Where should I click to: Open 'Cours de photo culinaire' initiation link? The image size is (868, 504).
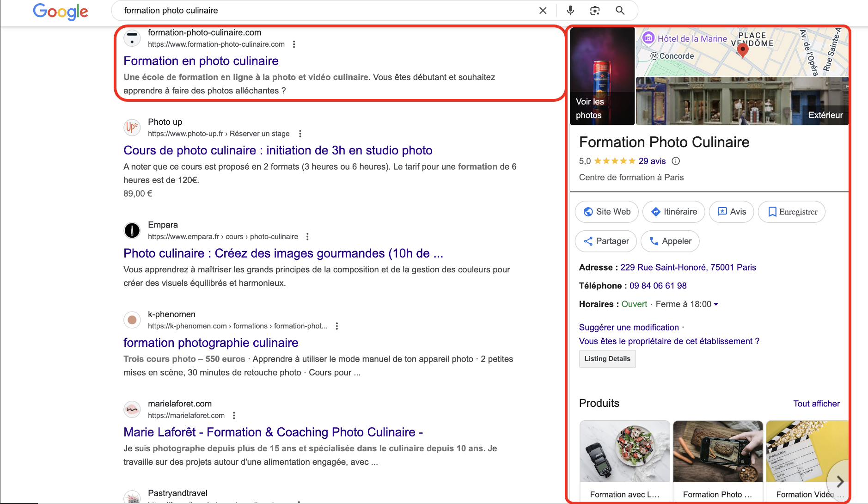click(x=278, y=150)
